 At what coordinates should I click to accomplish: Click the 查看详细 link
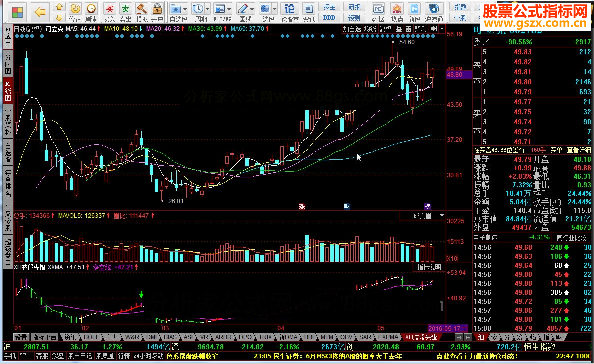click(x=579, y=150)
